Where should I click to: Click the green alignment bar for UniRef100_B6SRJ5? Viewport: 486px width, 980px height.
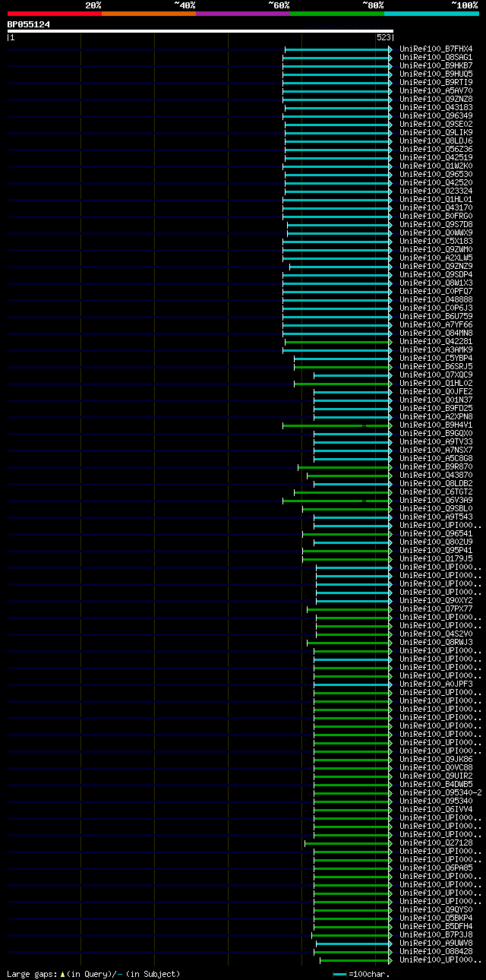(x=342, y=367)
